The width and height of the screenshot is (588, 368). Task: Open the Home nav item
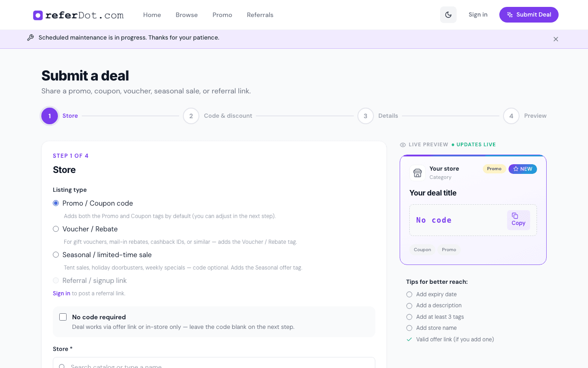click(152, 15)
